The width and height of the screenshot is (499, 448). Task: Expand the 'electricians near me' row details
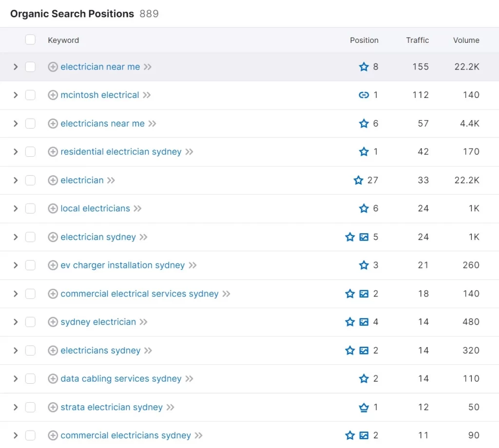15,124
